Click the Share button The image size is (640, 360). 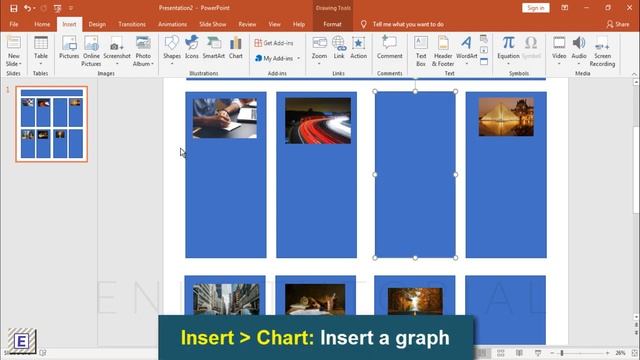[x=618, y=24]
